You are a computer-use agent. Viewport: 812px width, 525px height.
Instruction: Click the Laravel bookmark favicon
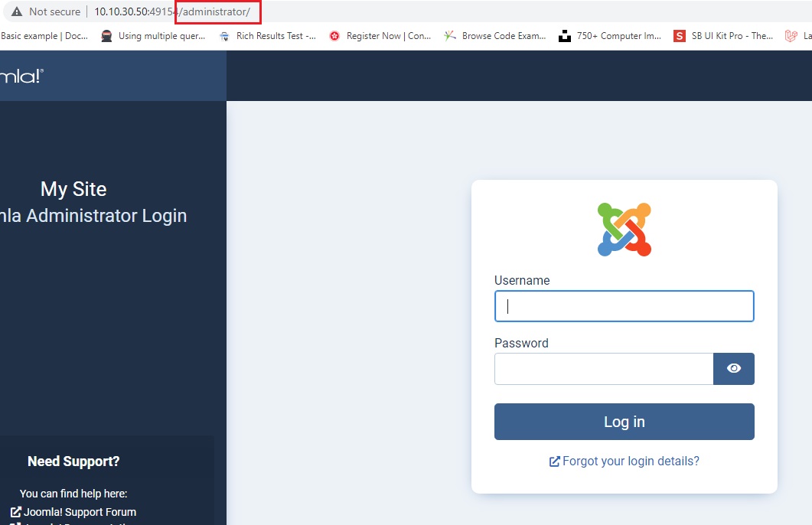791,36
